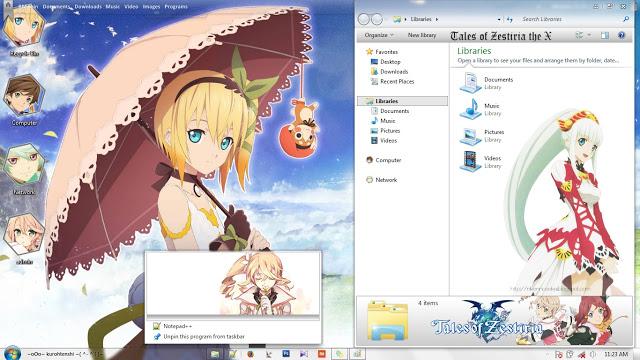Open the Explorer taskbar icon
Image resolution: width=640 pixels, height=360 pixels.
click(x=215, y=354)
